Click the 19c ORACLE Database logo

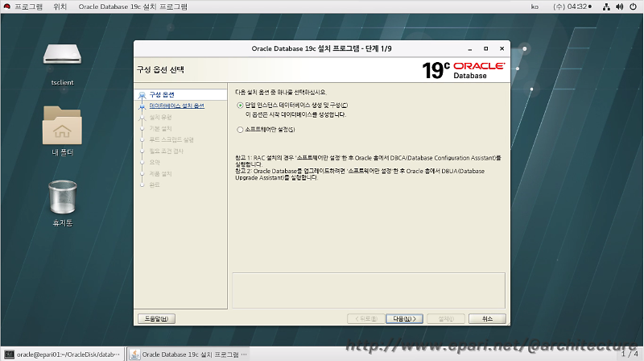(464, 70)
